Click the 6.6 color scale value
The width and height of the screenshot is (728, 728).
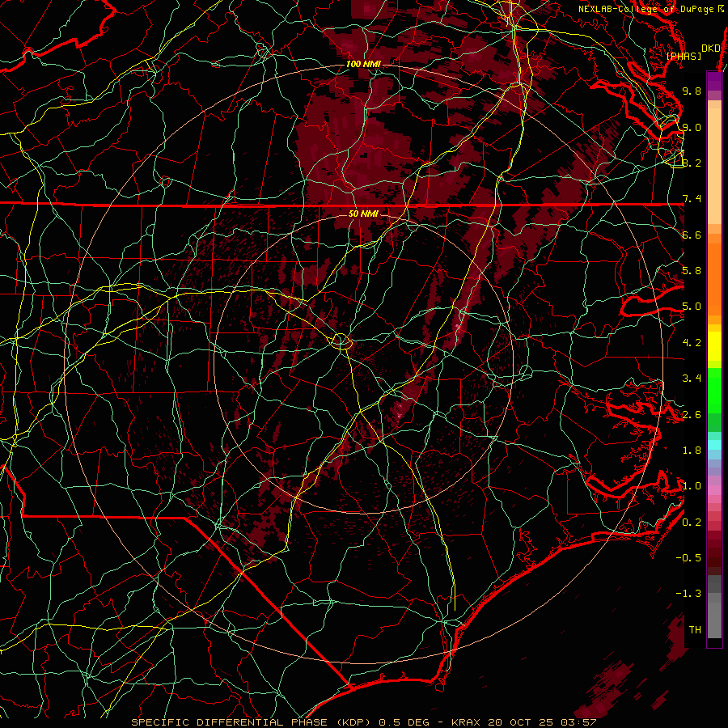pos(692,235)
